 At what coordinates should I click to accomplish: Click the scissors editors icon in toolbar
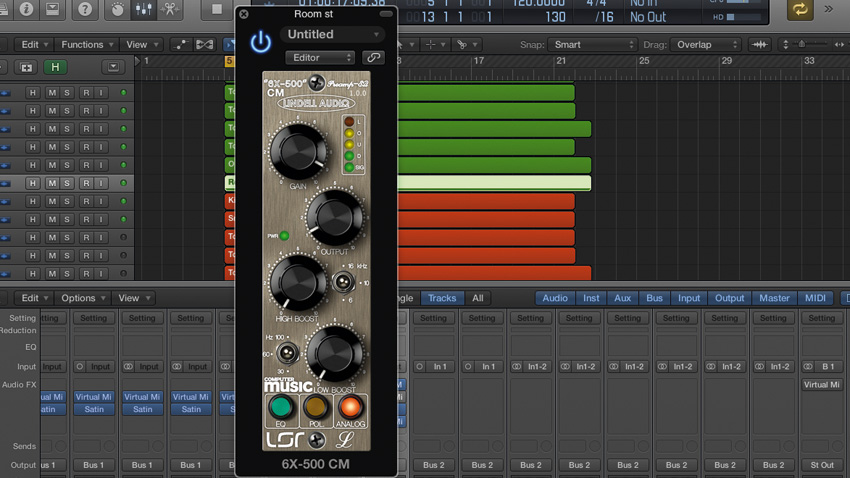[x=170, y=9]
